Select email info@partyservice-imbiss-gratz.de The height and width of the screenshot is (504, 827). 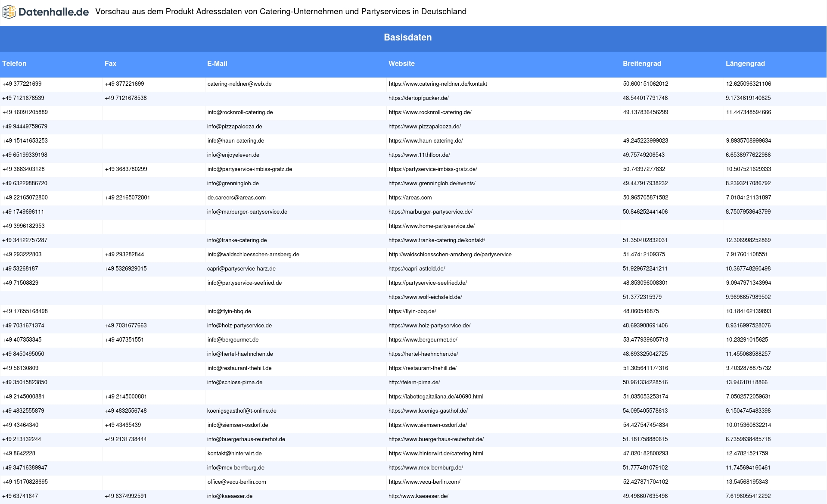click(x=250, y=169)
